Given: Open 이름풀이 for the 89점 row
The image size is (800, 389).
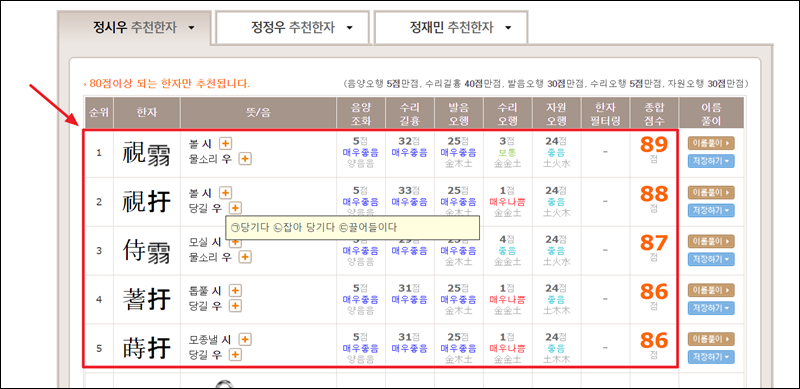Looking at the screenshot, I should click(711, 143).
